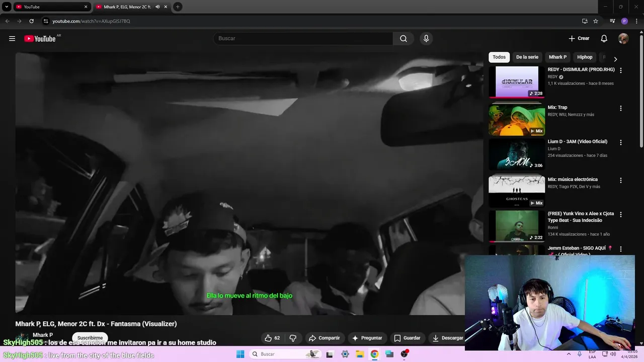Click the video title Fantasma (Visualizer)
The height and width of the screenshot is (362, 644).
96,324
